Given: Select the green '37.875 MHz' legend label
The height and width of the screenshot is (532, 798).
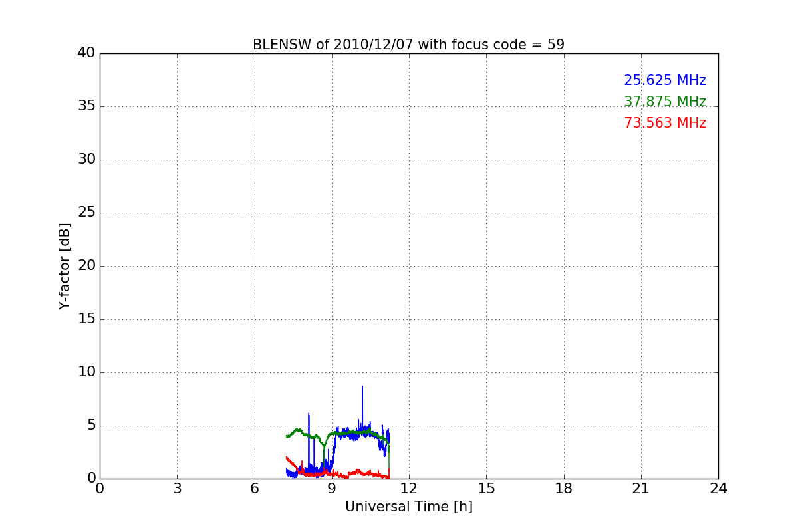Looking at the screenshot, I should tap(665, 102).
